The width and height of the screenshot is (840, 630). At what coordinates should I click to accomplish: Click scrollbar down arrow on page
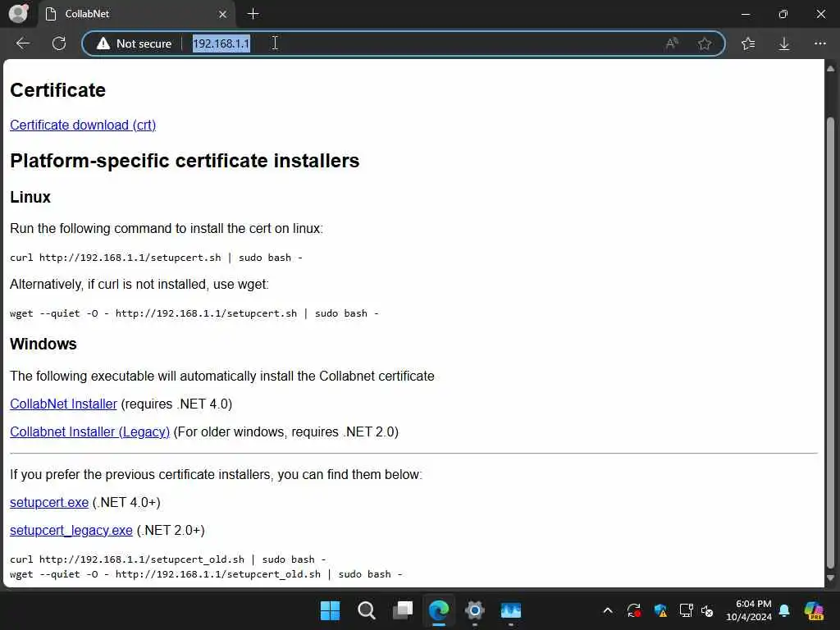tap(830, 578)
